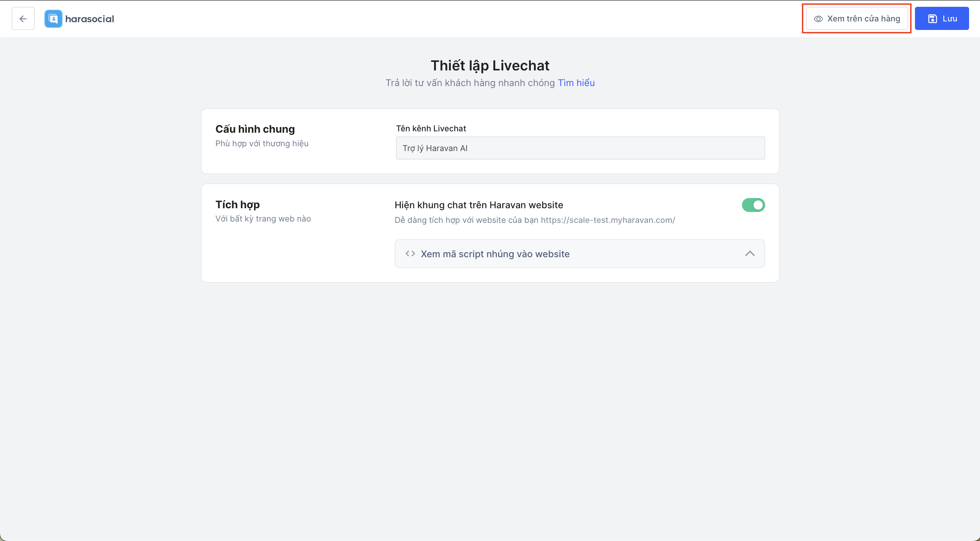
Task: Click the eye icon in the preview button
Action: pos(818,19)
